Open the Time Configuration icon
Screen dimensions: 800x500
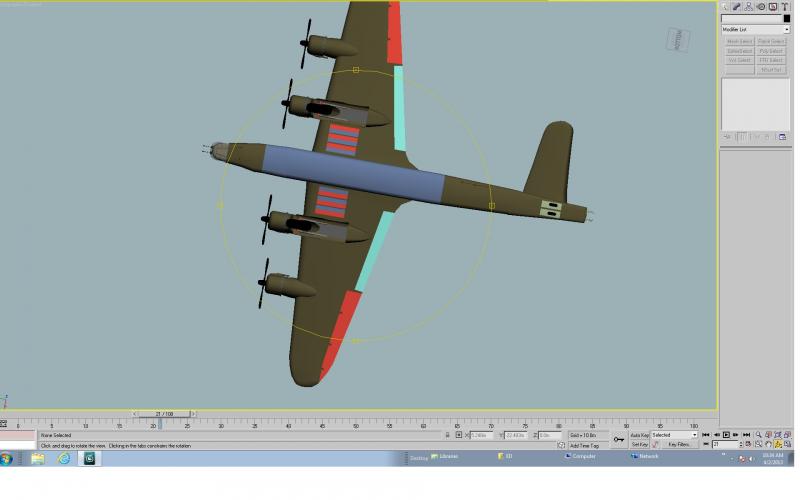(x=748, y=444)
